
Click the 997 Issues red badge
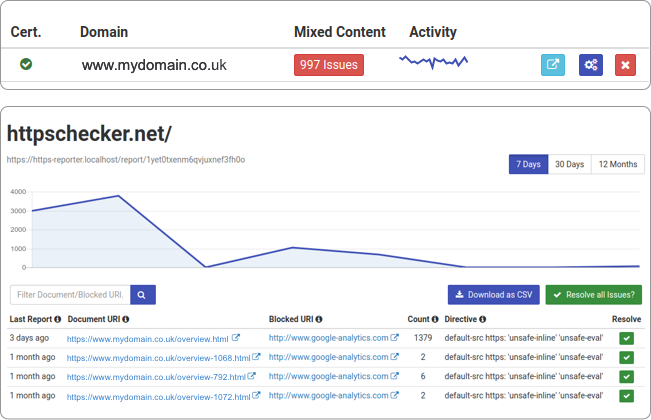tap(329, 65)
